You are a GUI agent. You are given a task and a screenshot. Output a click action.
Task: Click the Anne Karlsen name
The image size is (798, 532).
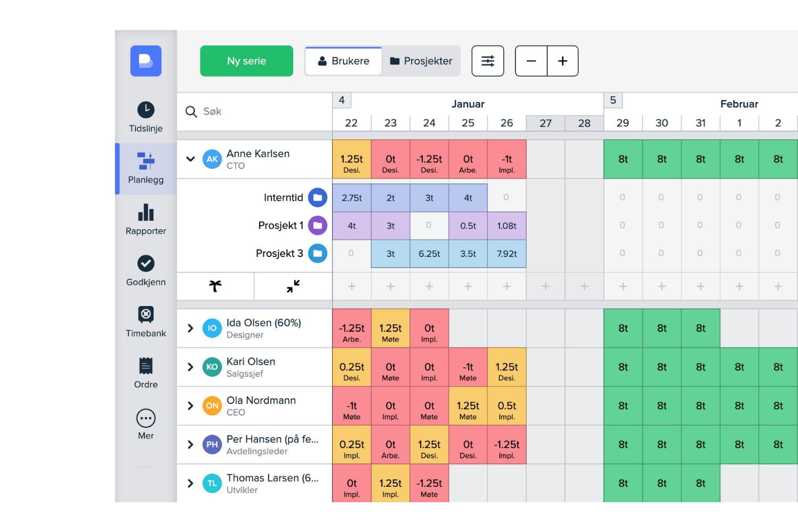coord(258,154)
